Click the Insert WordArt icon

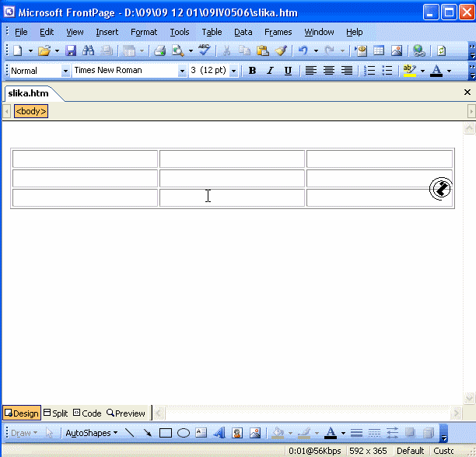(219, 434)
